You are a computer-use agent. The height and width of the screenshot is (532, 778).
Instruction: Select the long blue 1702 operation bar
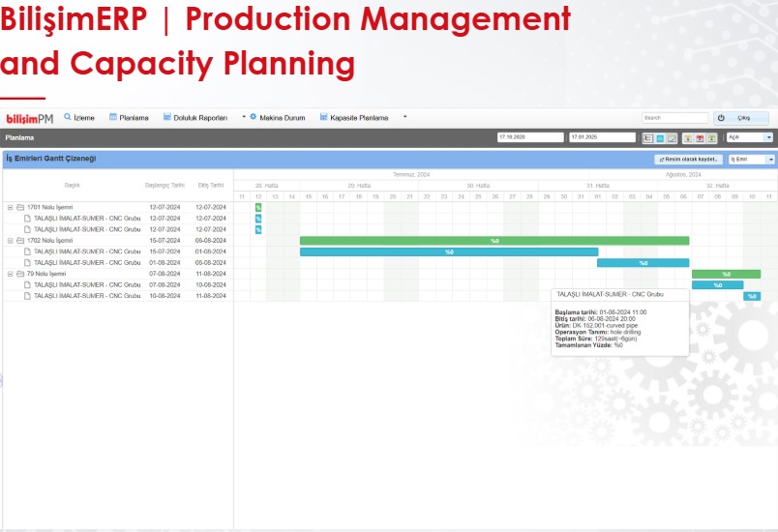pos(449,251)
